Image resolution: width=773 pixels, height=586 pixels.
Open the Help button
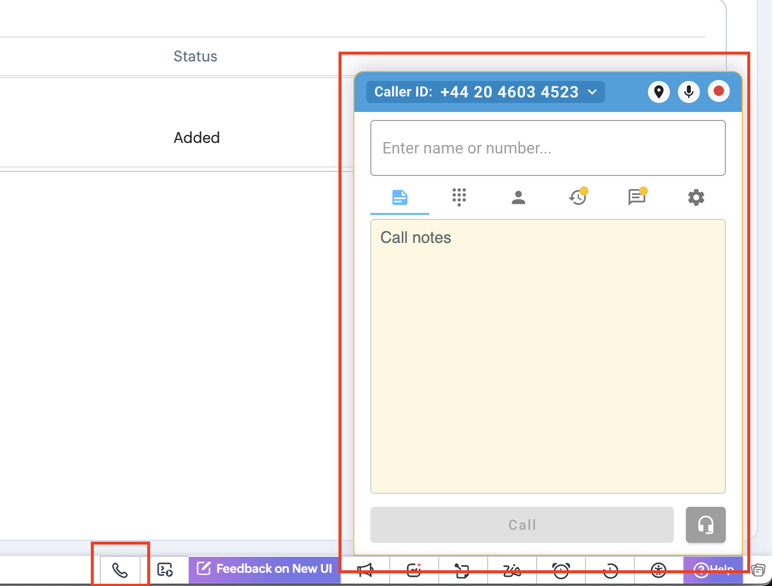[713, 570]
